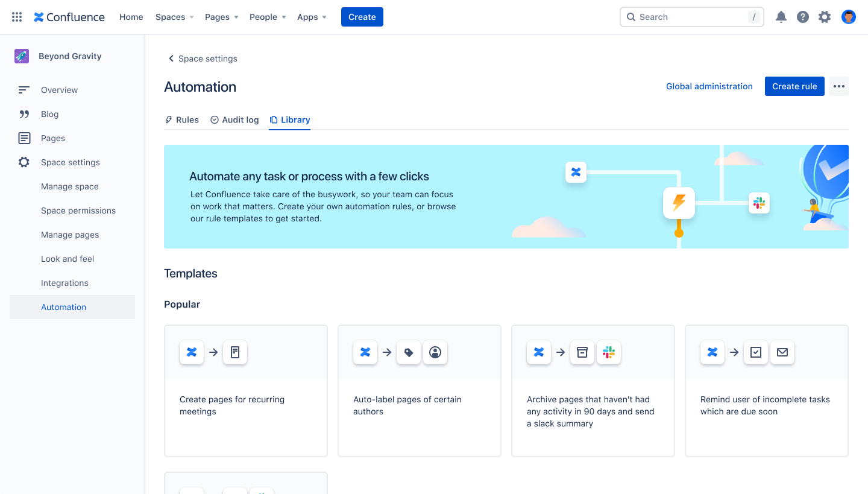Click the Slack icon on the archive template card

coord(609,352)
